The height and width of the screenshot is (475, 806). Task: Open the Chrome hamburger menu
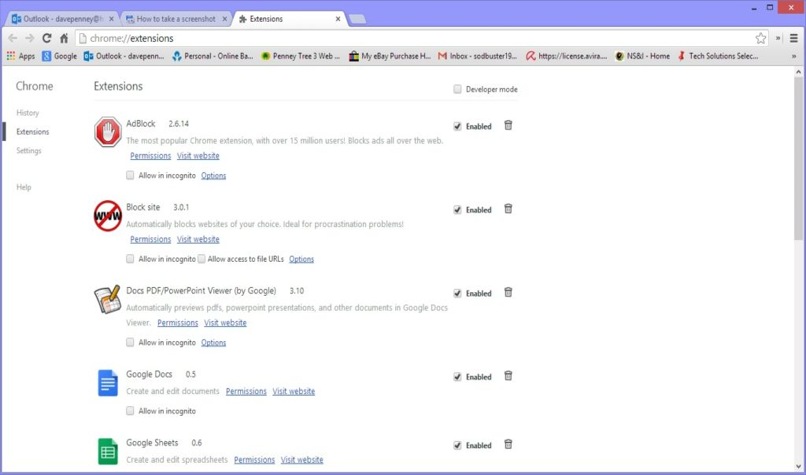click(793, 38)
